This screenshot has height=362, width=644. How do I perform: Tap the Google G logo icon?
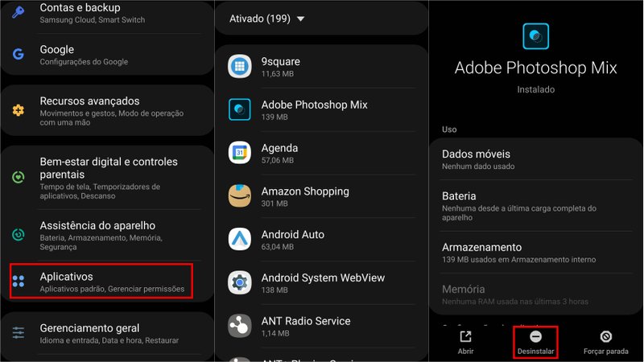point(18,54)
